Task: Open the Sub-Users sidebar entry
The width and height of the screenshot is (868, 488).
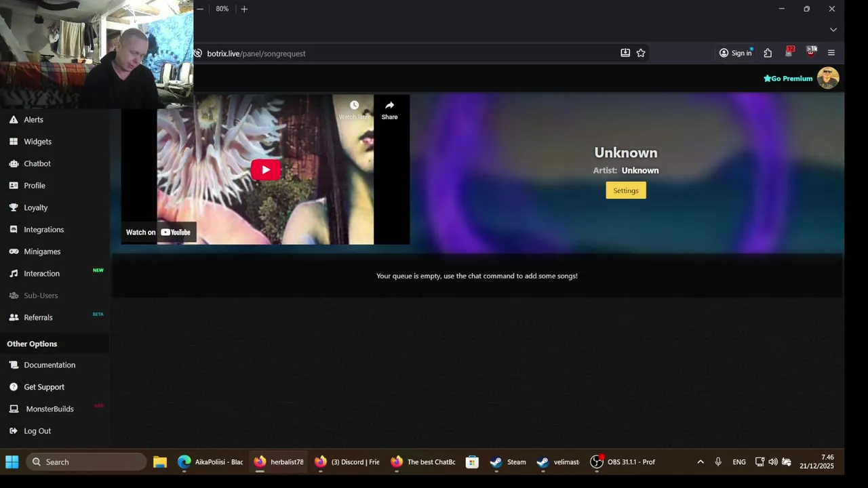Action: [41, 296]
